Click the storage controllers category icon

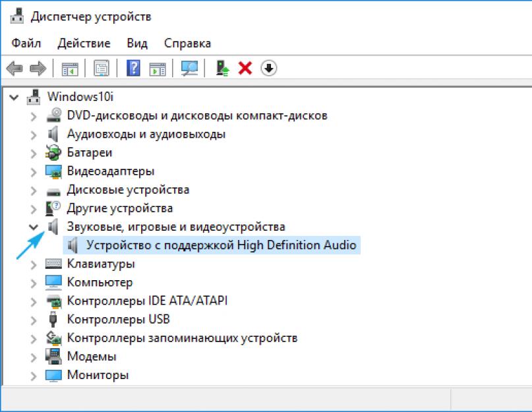click(53, 338)
